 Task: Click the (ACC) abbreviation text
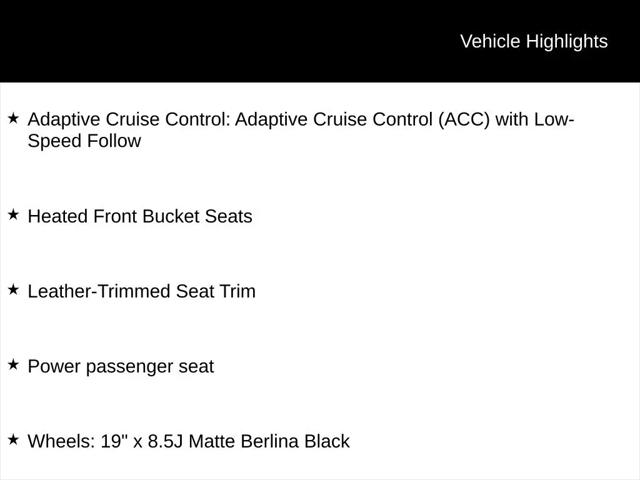464,120
